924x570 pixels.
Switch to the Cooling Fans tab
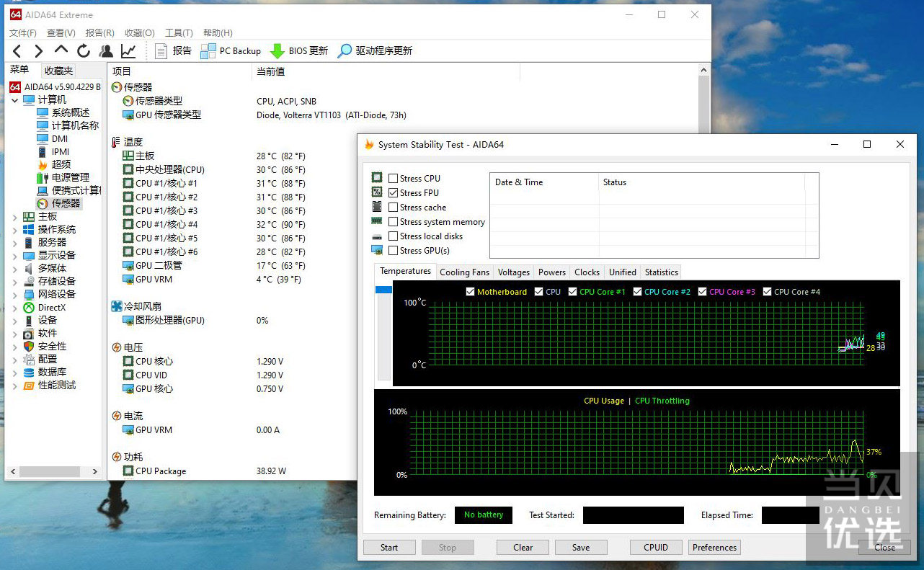click(x=464, y=272)
